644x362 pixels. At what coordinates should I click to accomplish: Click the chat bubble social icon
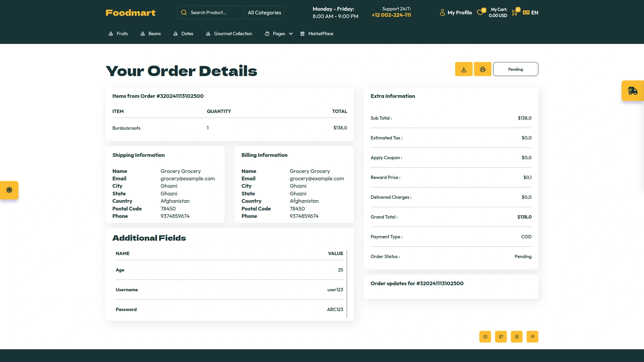tap(532, 337)
